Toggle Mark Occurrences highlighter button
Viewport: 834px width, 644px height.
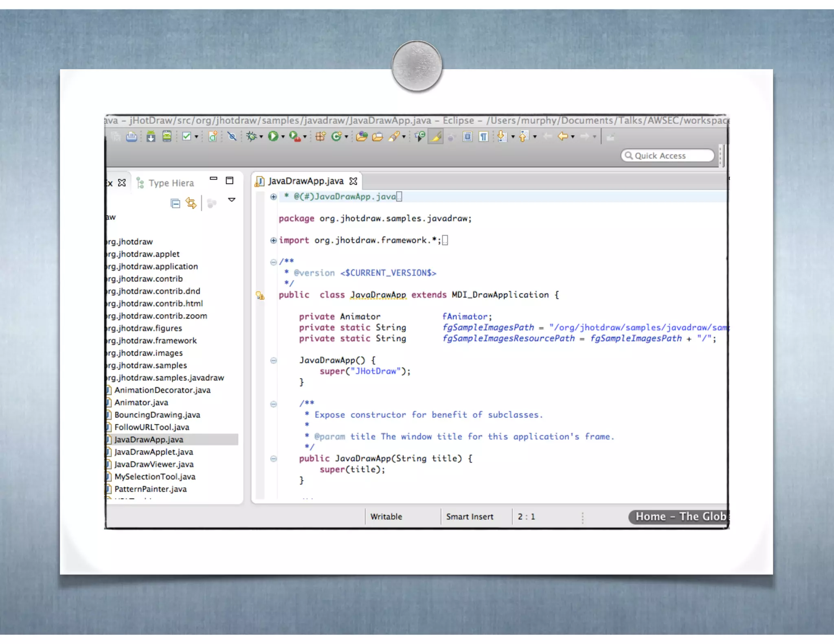436,136
